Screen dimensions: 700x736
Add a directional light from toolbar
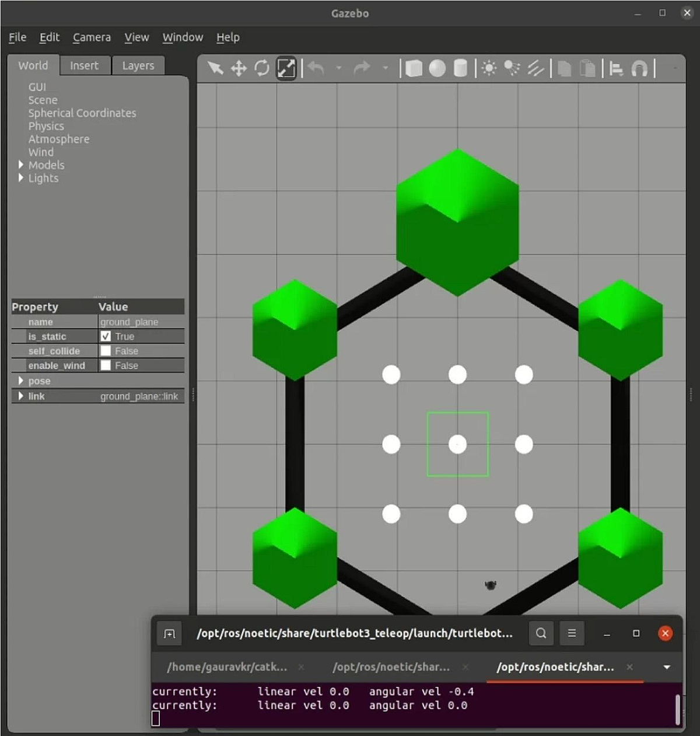[535, 68]
